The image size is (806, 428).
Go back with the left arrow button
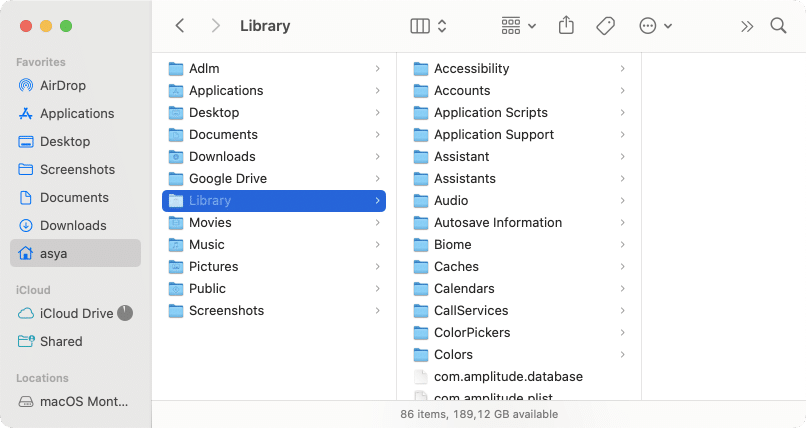pos(179,26)
